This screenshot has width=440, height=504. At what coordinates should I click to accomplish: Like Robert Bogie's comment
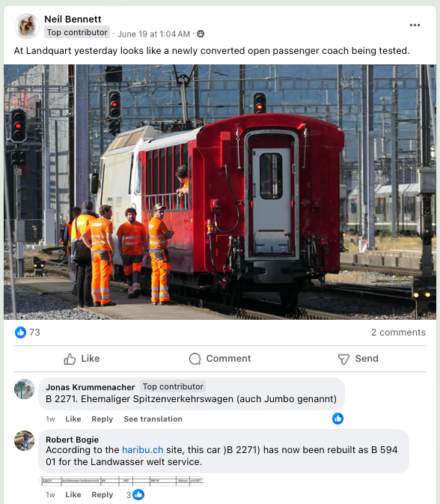tap(73, 495)
